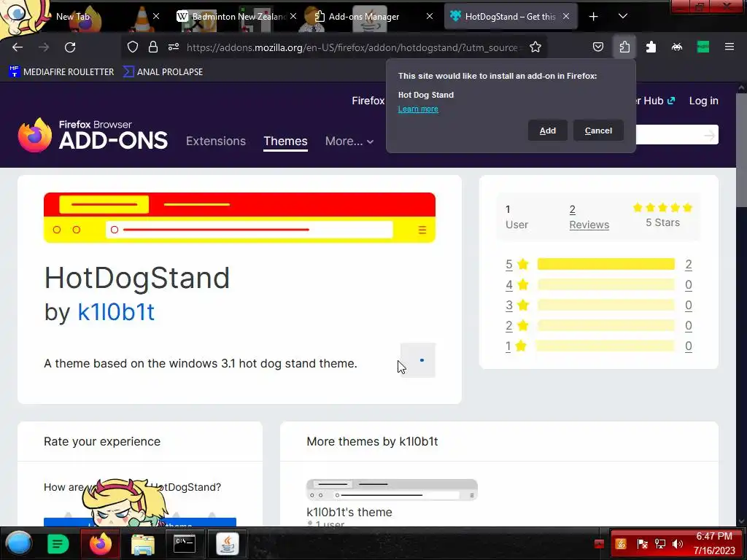Click the URL address field
747x560 pixels.
tap(352, 47)
